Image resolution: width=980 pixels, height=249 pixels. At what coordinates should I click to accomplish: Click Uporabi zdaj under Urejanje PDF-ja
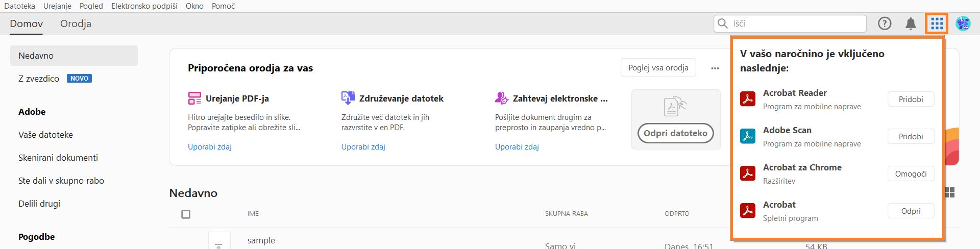point(210,147)
